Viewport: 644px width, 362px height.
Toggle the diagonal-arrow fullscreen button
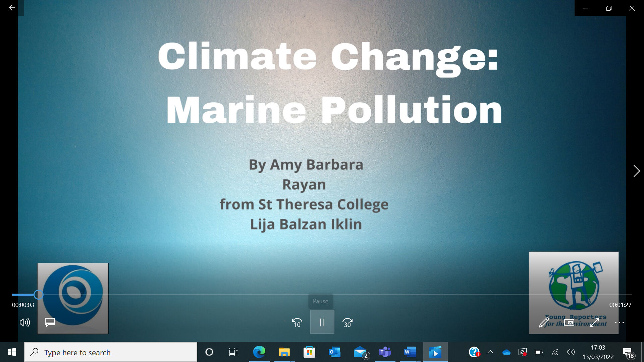594,322
